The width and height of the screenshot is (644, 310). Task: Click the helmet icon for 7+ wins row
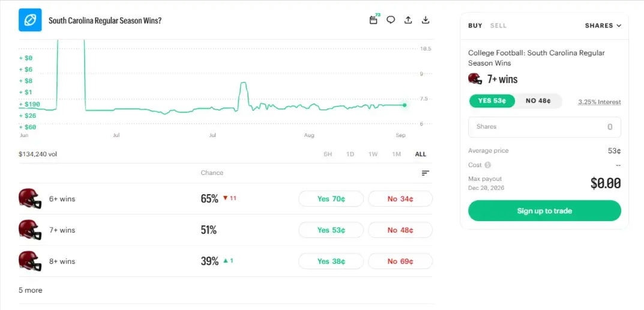click(30, 230)
